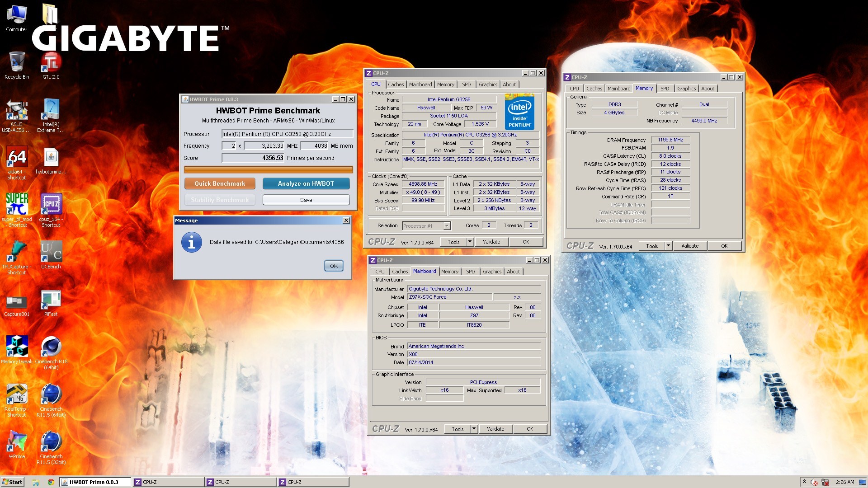Select Graphics tab in Memory tab window
Image resolution: width=868 pixels, height=488 pixels.
coord(686,89)
